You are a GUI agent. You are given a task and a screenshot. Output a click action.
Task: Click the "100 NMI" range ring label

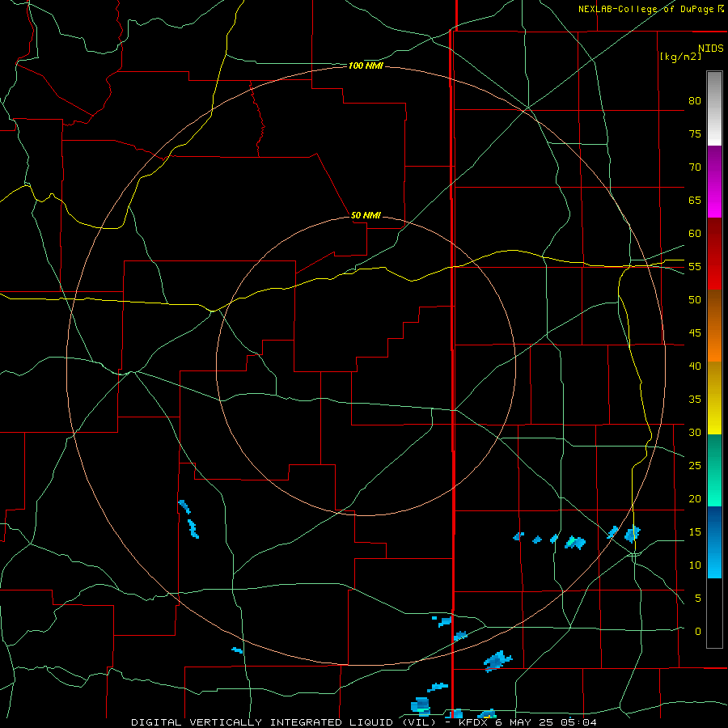click(x=366, y=66)
